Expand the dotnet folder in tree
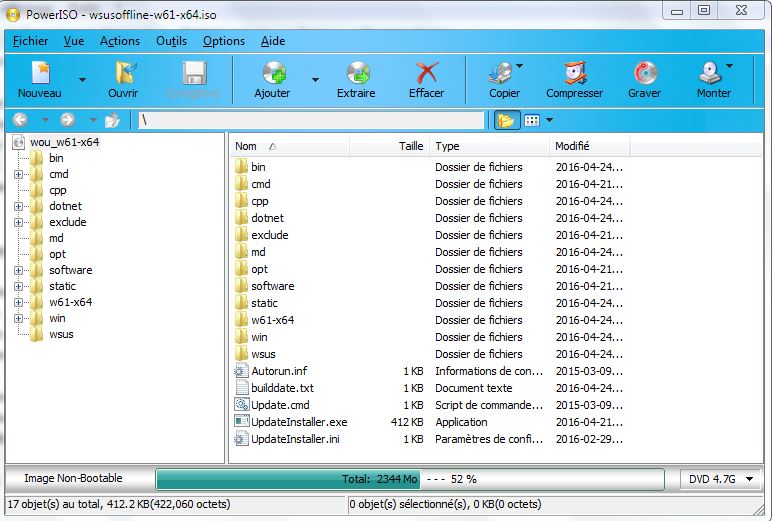 tap(18, 206)
